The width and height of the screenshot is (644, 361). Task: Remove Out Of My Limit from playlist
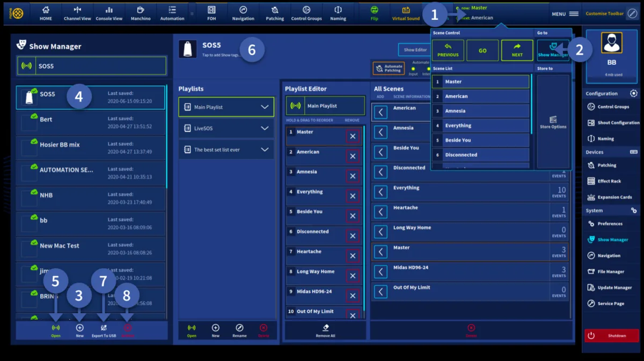click(x=353, y=316)
